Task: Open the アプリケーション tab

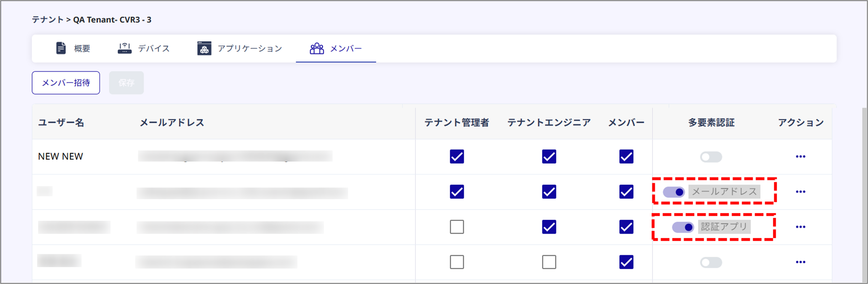Action: click(x=240, y=48)
